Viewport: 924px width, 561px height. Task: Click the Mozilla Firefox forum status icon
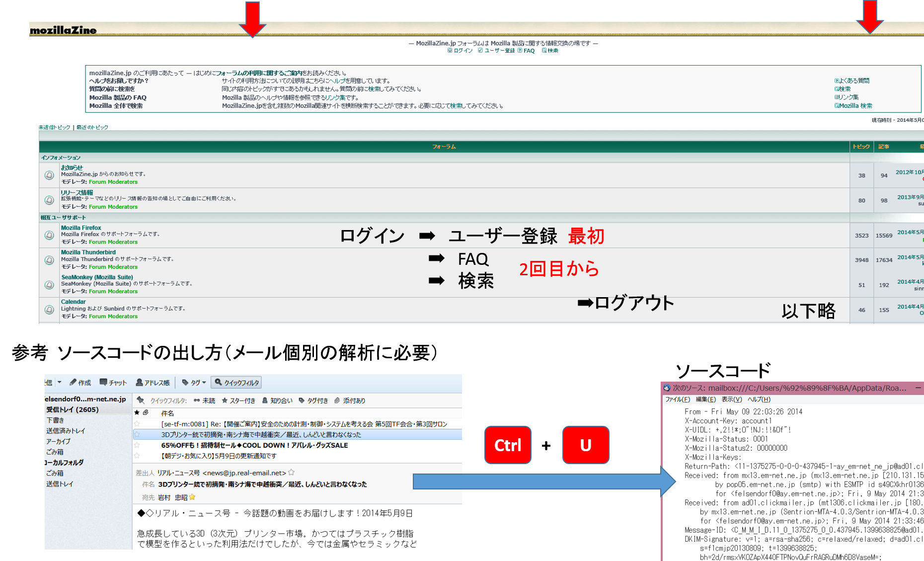click(x=49, y=235)
